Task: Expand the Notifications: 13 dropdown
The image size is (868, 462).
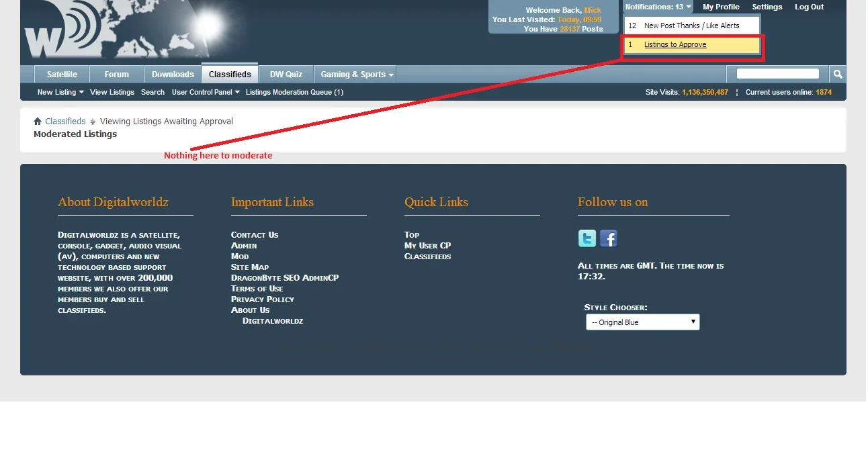Action: [x=658, y=7]
